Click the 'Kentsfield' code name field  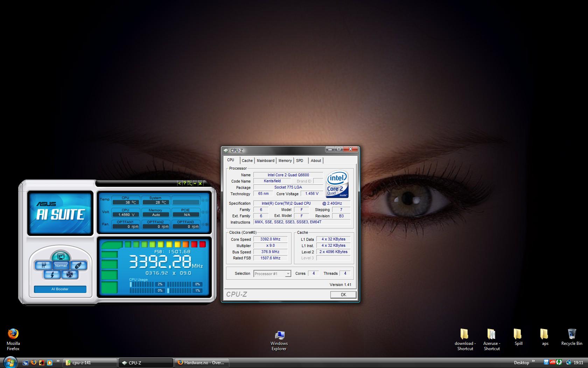point(272,181)
